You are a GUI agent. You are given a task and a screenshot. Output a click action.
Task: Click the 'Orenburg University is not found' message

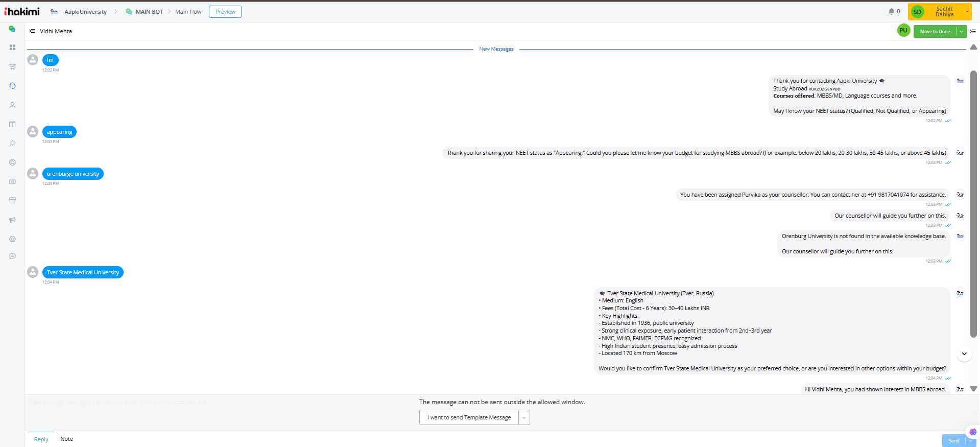[864, 244]
